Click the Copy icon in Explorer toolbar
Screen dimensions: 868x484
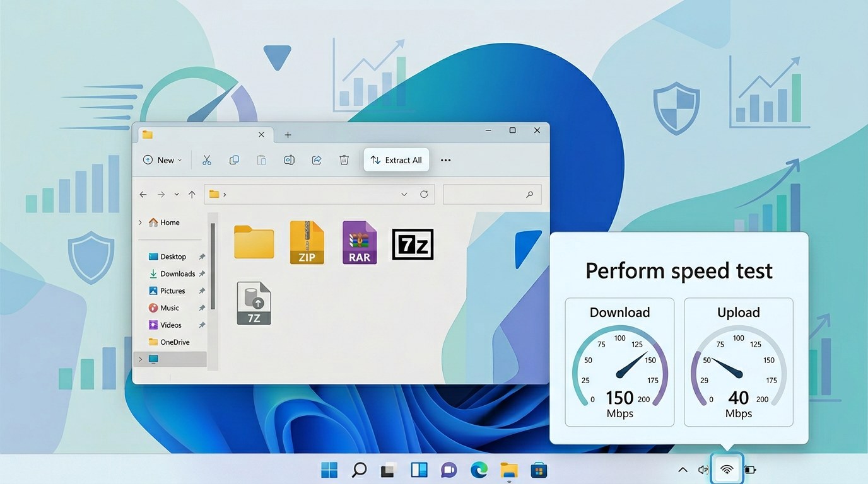click(234, 160)
